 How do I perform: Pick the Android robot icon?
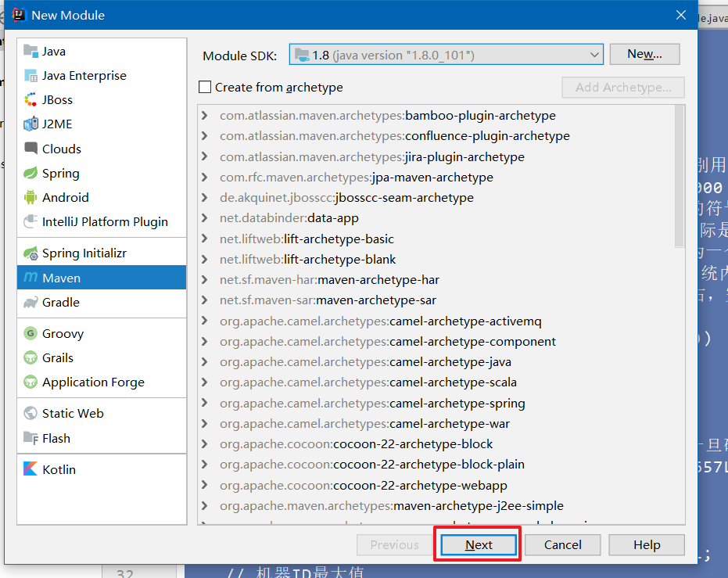[30, 197]
